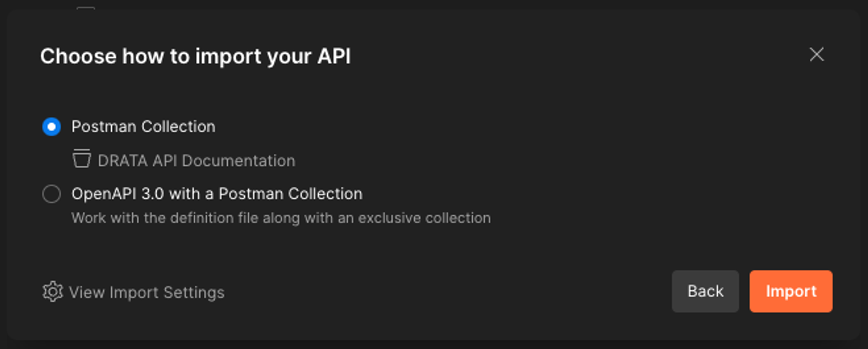Click the dialog title Choose how to import
The height and width of the screenshot is (349, 868).
tap(196, 56)
